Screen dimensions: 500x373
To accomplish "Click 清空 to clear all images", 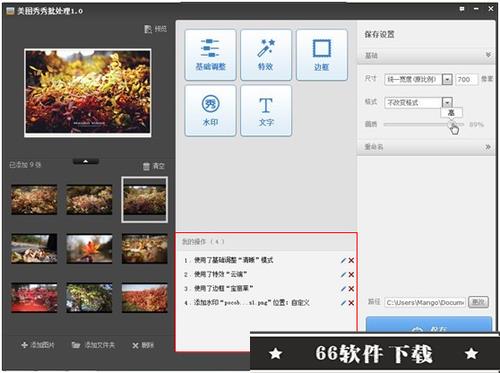I will click(x=154, y=166).
